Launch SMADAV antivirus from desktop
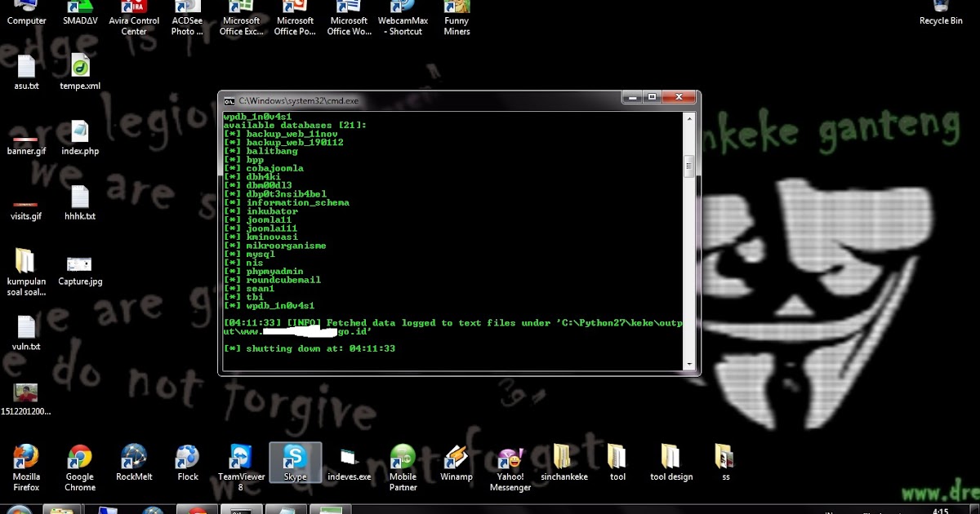 click(x=79, y=10)
